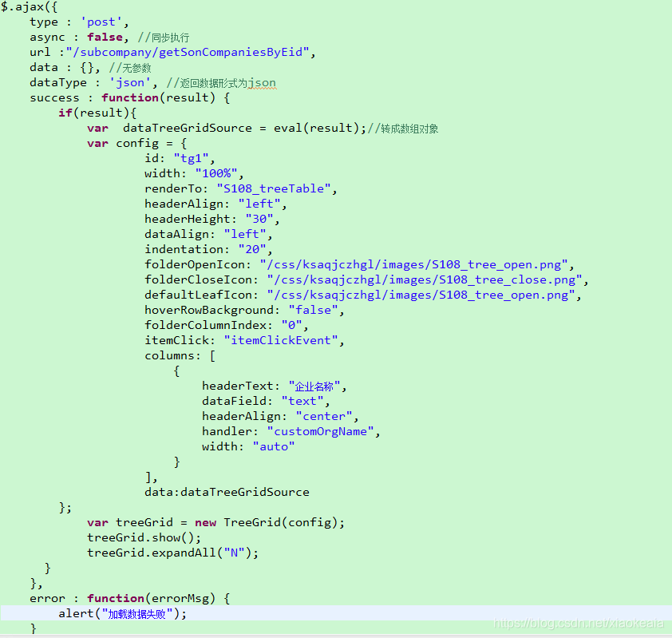Viewport: 672px width, 638px height.
Task: Click the 'columns: [' line
Action: pos(180,356)
